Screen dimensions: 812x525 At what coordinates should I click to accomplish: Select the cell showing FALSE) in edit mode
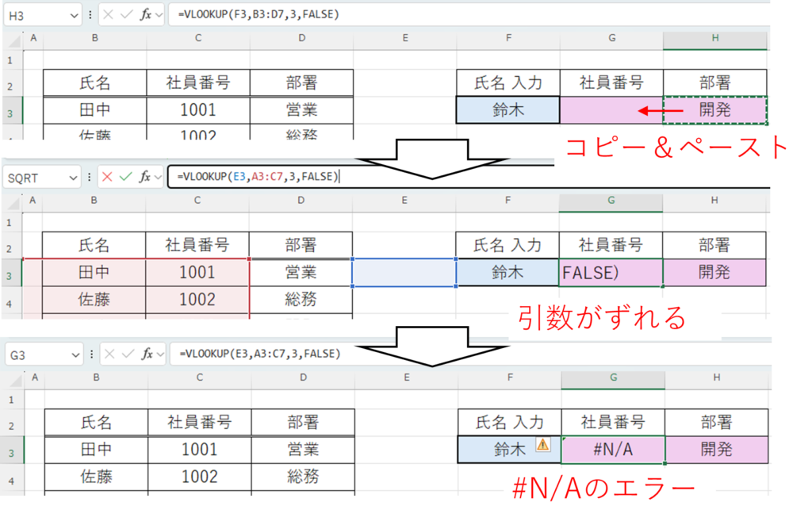point(611,273)
